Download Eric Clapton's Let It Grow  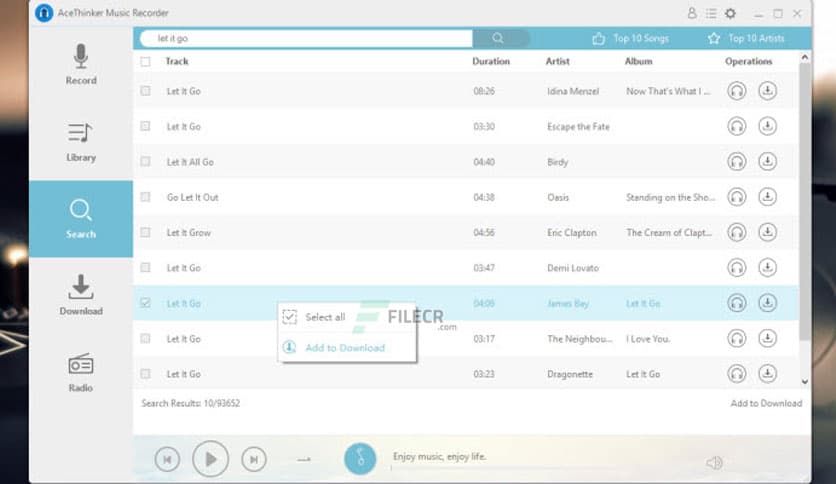(x=767, y=232)
